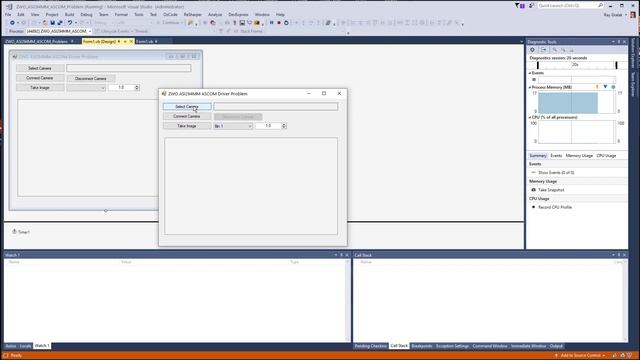Switch to the ZWO_ASI294MM_ASCOM_Problem project tab
Image resolution: width=640 pixels, height=360 pixels.
[x=36, y=42]
